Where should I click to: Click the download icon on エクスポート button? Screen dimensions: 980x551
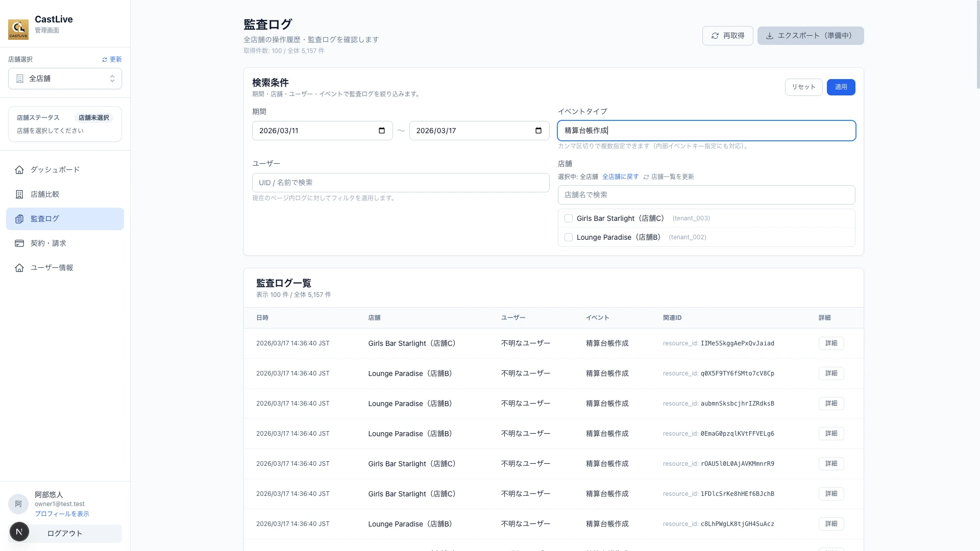coord(769,36)
